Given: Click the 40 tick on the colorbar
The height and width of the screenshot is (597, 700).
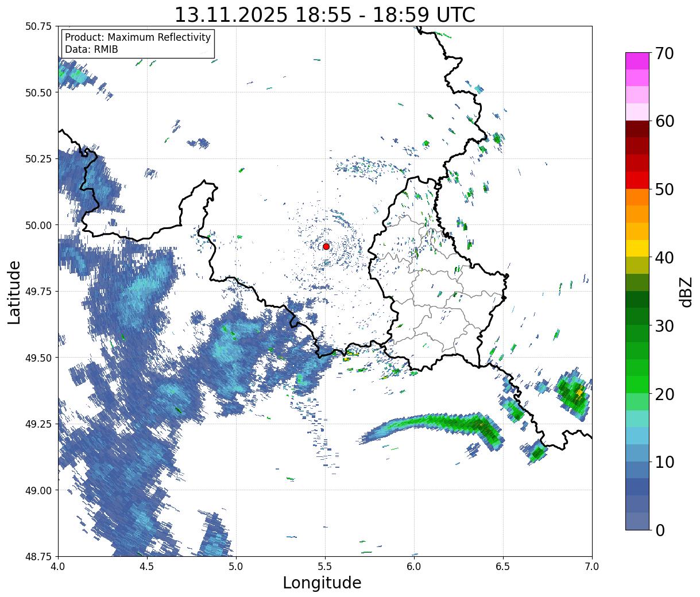Looking at the screenshot, I should 664,257.
